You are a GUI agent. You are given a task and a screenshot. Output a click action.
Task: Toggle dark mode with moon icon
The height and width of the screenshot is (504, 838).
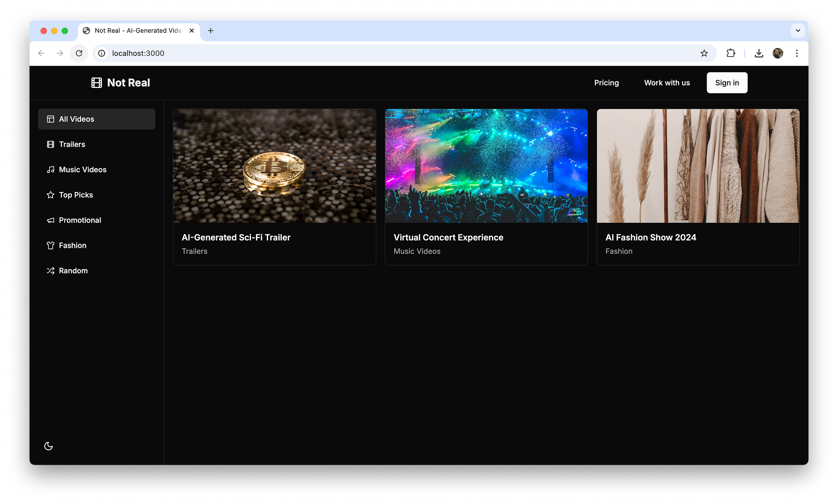[x=49, y=446]
